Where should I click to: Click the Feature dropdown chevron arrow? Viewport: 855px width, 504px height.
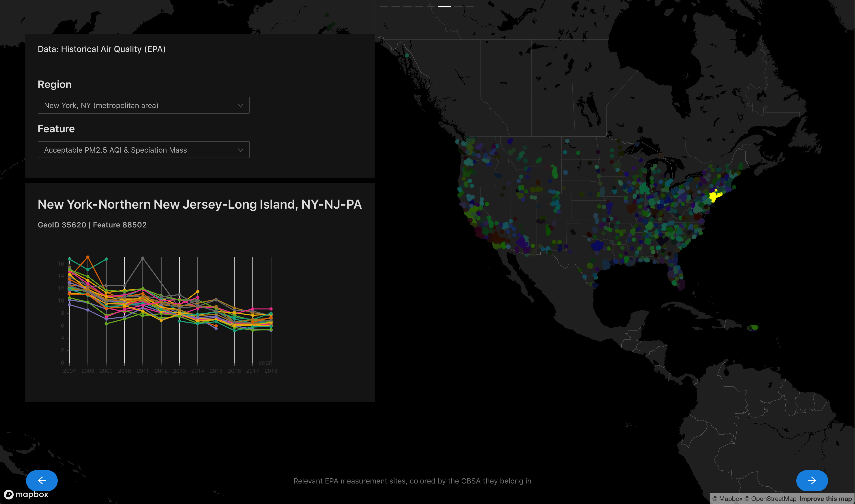(x=240, y=150)
